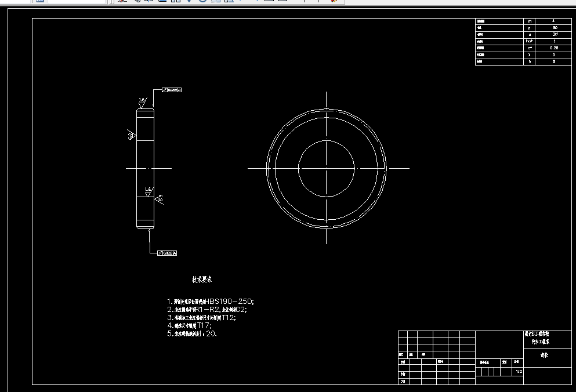Select the 20° pressure angle value
The image size is (576, 392).
click(555, 35)
